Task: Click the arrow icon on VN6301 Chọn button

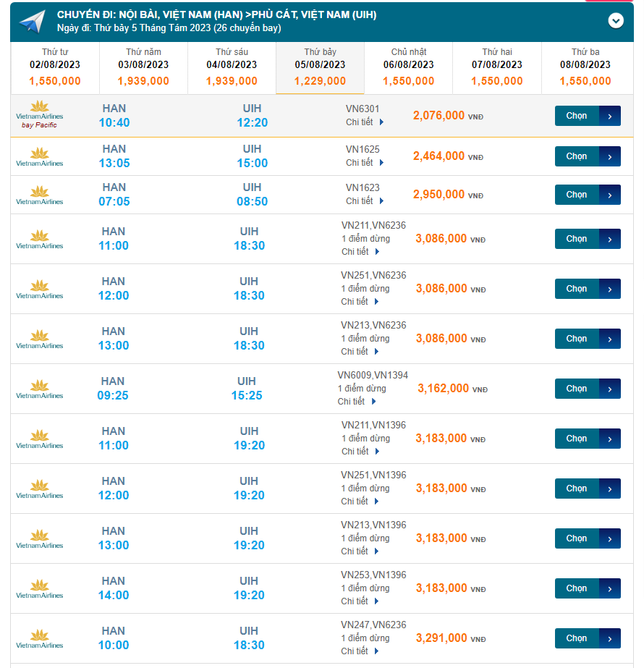Action: tap(610, 116)
